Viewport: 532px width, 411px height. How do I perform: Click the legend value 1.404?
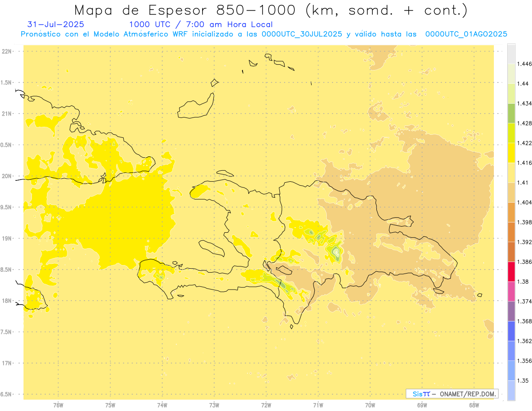coord(524,203)
